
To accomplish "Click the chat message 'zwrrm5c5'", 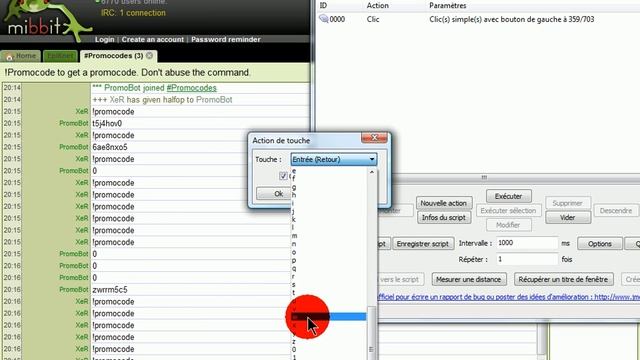I will pyautogui.click(x=110, y=289).
